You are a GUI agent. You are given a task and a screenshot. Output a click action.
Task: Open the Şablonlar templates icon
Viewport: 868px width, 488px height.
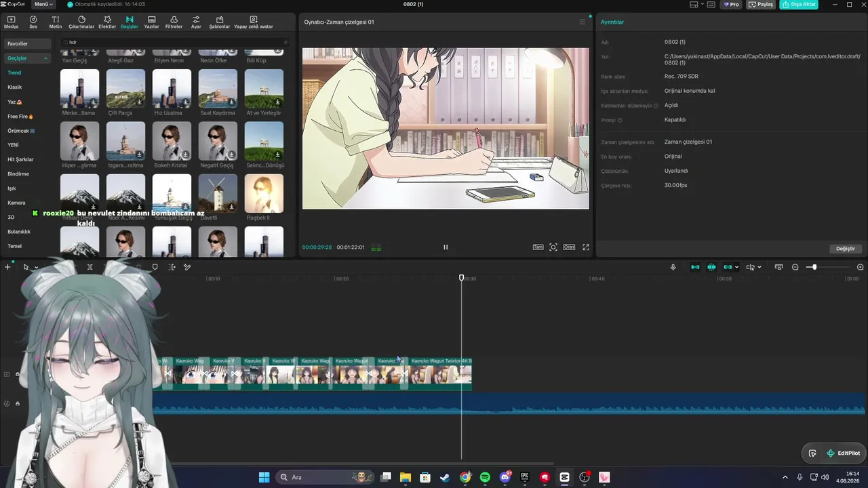click(220, 22)
